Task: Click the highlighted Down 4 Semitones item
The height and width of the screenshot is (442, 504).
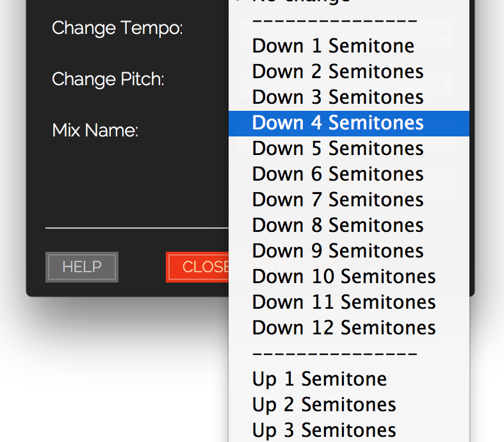Action: [337, 123]
